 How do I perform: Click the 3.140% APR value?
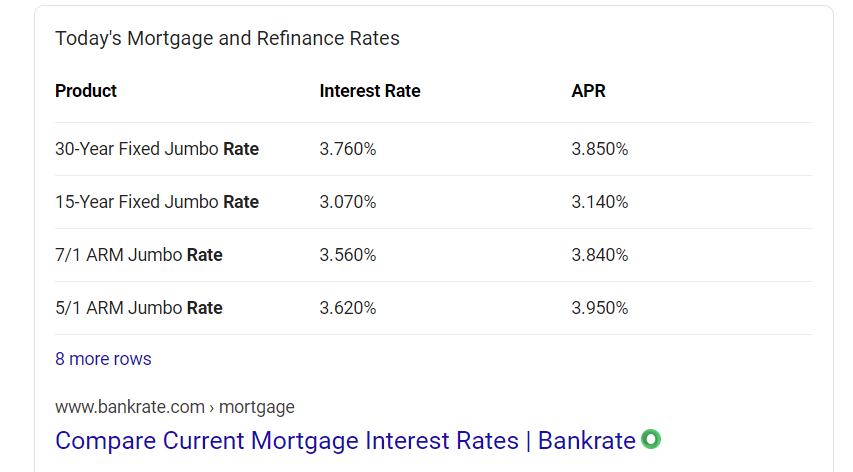tap(599, 202)
